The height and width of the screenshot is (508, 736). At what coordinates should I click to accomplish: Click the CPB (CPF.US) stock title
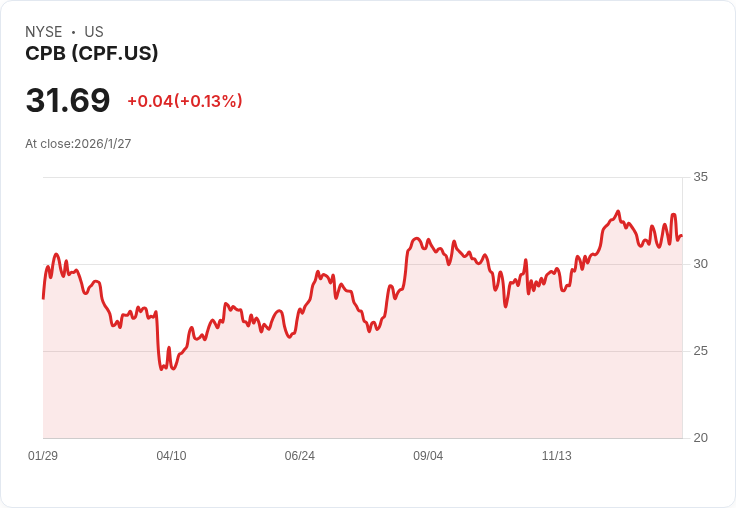click(x=92, y=53)
